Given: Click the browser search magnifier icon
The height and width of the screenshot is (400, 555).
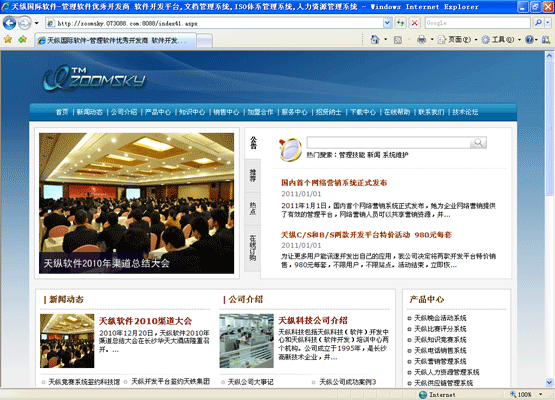Looking at the screenshot, I should pos(538,23).
